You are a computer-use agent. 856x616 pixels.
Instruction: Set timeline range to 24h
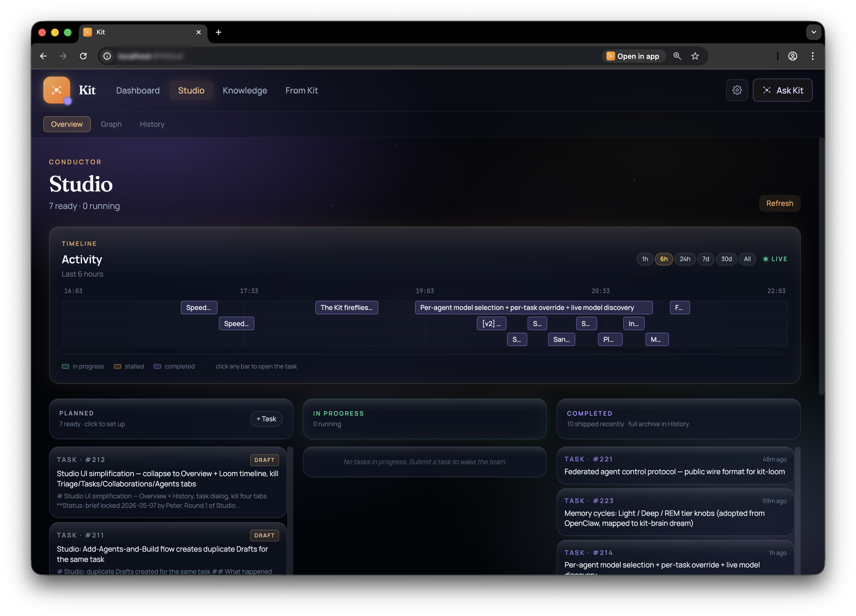[685, 259]
